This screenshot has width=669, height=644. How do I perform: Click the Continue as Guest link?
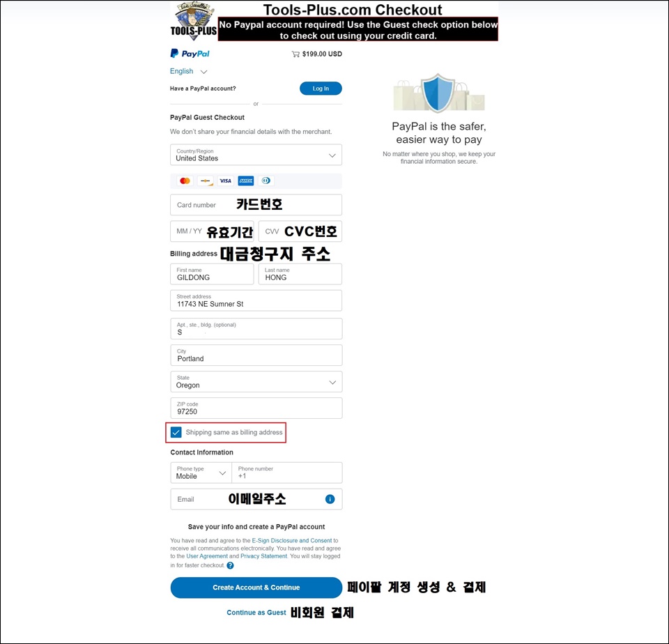tap(256, 613)
